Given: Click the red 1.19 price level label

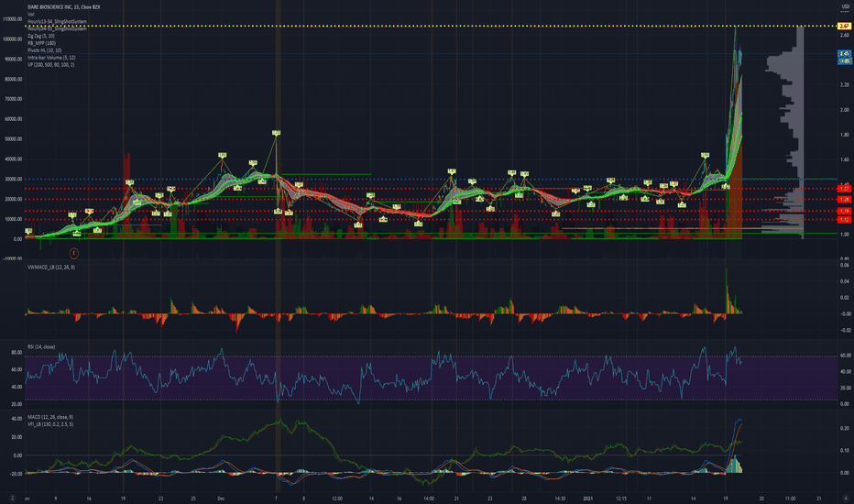Looking at the screenshot, I should coord(844,211).
